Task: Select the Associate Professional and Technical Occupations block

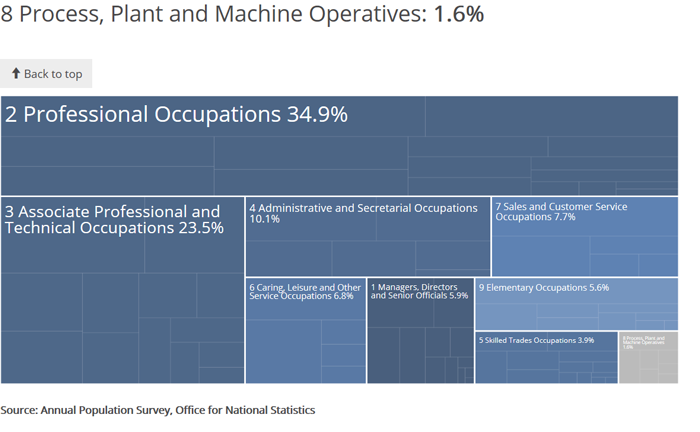Action: 122,300
